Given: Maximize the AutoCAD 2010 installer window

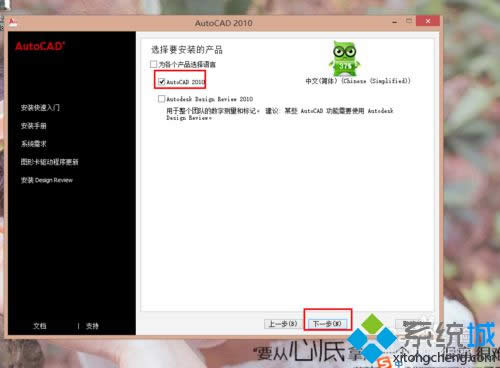Looking at the screenshot, I should [409, 21].
